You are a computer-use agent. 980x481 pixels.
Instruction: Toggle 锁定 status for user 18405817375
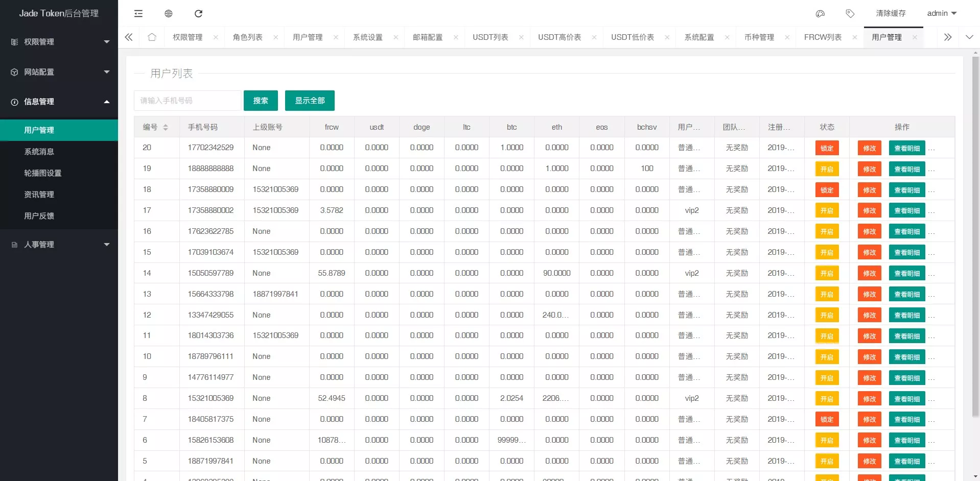[x=827, y=419]
